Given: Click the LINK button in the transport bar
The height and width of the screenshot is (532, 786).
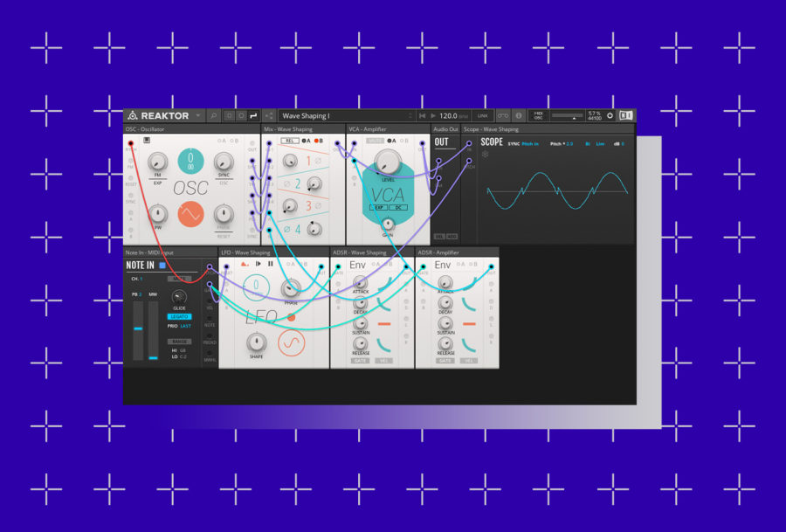Looking at the screenshot, I should click(x=483, y=114).
